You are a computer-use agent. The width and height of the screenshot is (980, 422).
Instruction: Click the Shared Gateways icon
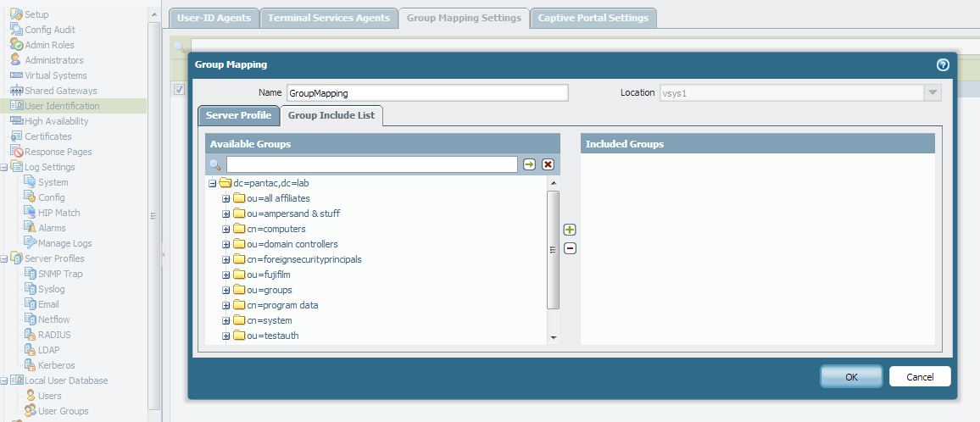[x=16, y=91]
